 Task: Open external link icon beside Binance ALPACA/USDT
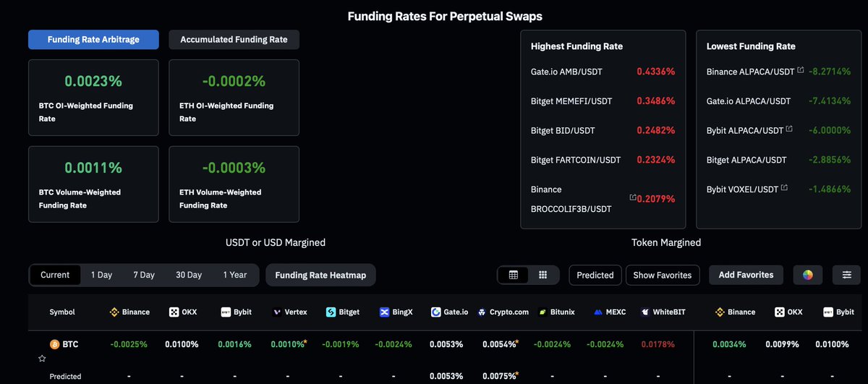pos(800,71)
